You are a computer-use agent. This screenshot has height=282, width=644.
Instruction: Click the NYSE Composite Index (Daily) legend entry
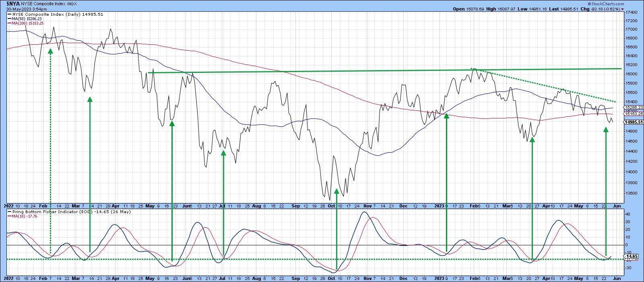[57, 14]
